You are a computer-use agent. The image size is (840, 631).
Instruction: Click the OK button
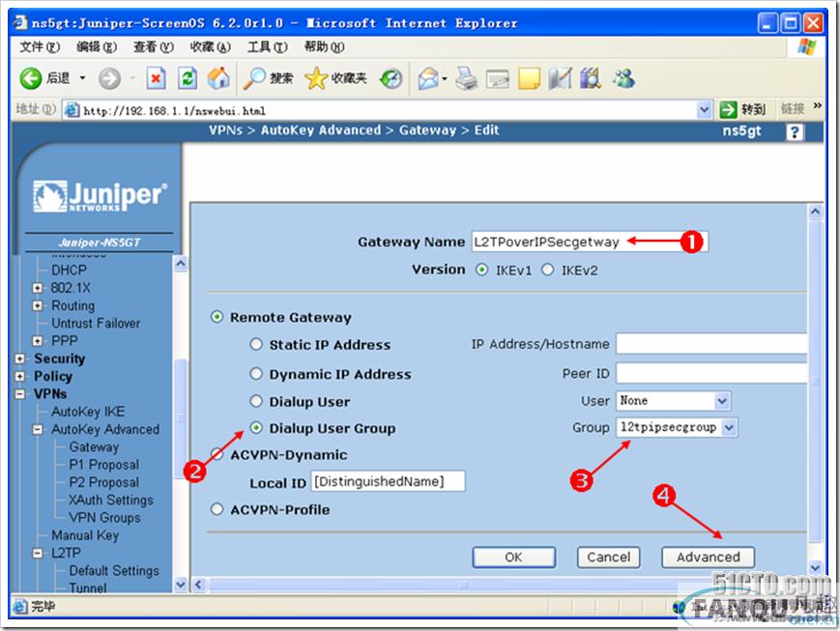click(513, 558)
